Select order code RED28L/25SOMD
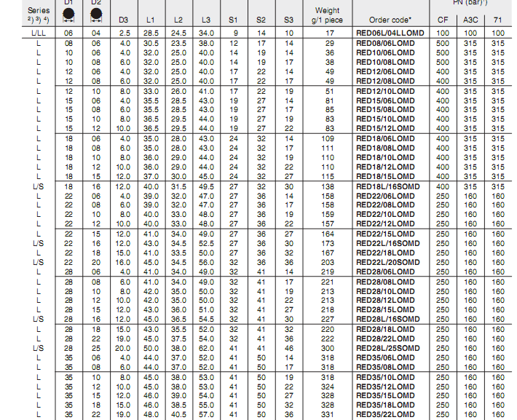Screen dimensions: 517x420 (388, 348)
